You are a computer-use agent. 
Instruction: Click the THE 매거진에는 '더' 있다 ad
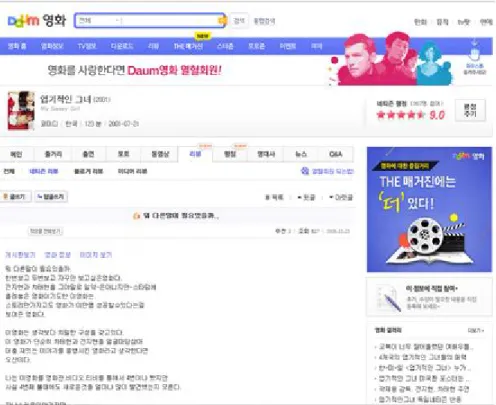[x=429, y=209]
